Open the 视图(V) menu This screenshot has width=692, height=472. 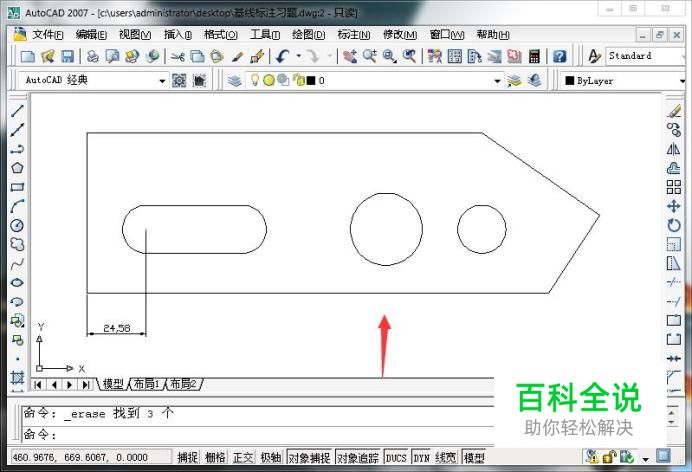135,34
